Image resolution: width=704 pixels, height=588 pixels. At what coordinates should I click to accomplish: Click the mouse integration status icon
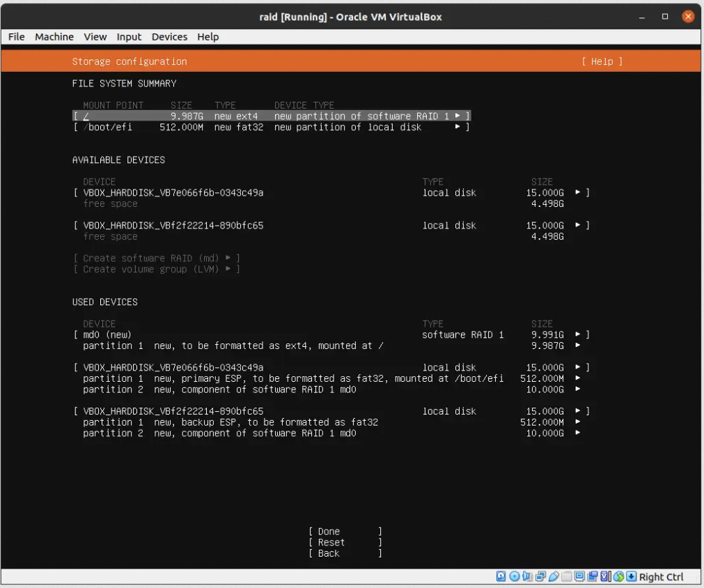[618, 576]
